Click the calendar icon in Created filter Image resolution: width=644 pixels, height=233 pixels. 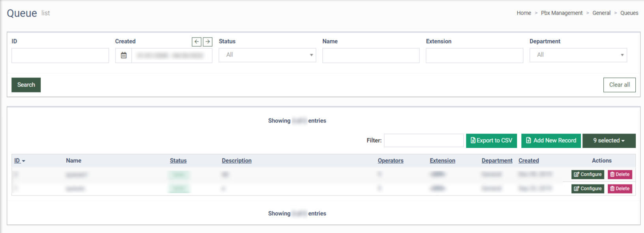124,55
